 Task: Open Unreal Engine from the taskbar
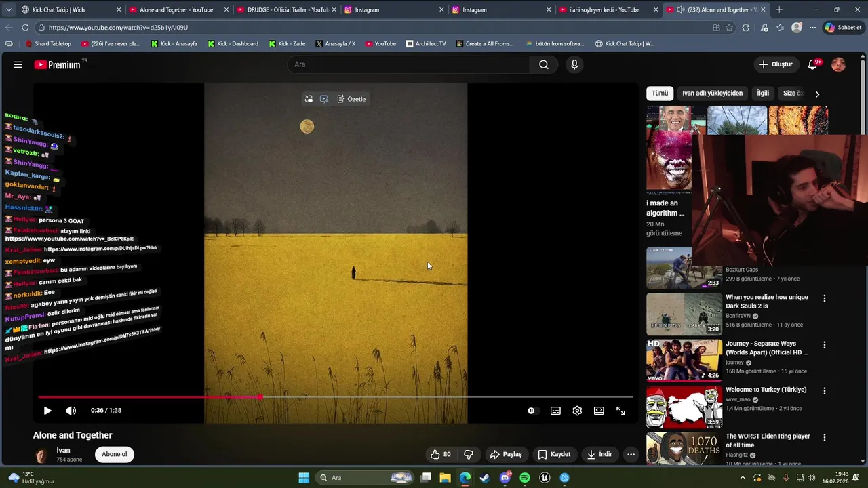[x=545, y=478]
